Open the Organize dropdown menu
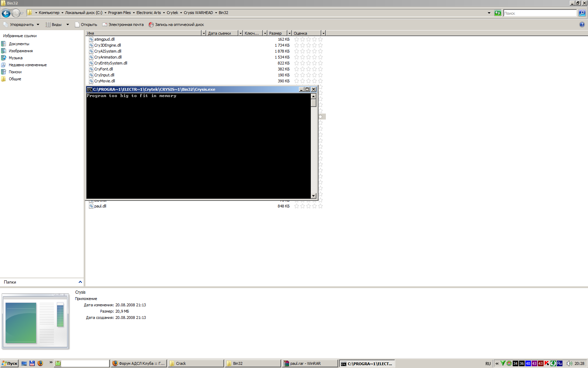Viewport: 588px width, 368px height. [22, 25]
